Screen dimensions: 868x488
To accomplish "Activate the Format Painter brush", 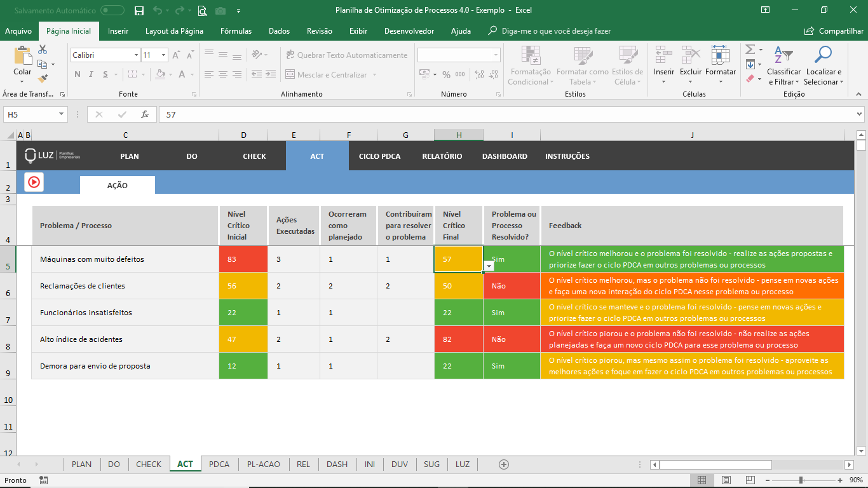I will [x=43, y=79].
